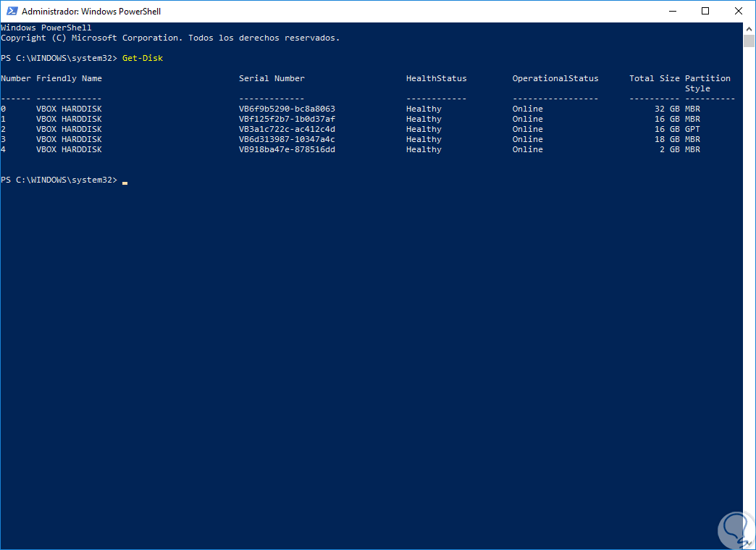The height and width of the screenshot is (550, 756).
Task: Click 'VBOX HARDDISK' on disk 4 row
Action: pyautogui.click(x=69, y=149)
